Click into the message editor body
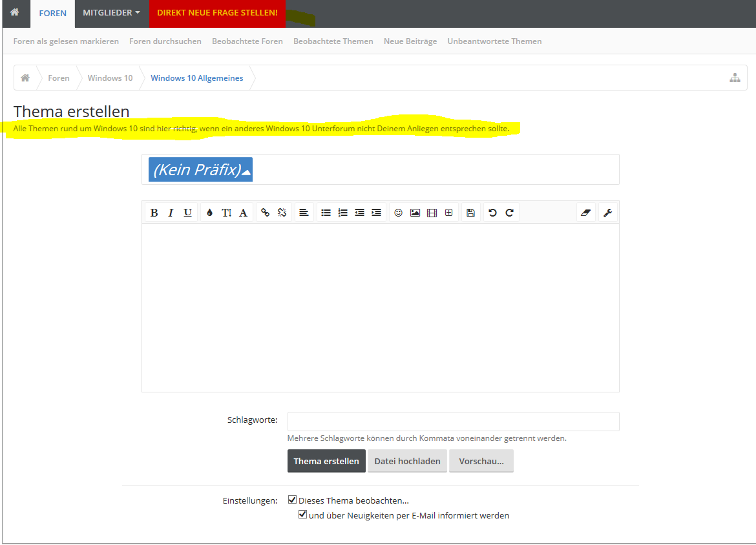The width and height of the screenshot is (756, 545). pyautogui.click(x=381, y=308)
